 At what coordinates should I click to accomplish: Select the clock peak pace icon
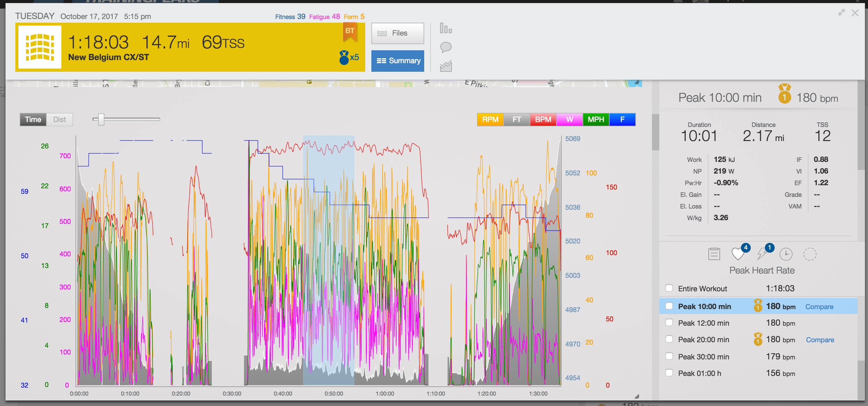coord(786,254)
